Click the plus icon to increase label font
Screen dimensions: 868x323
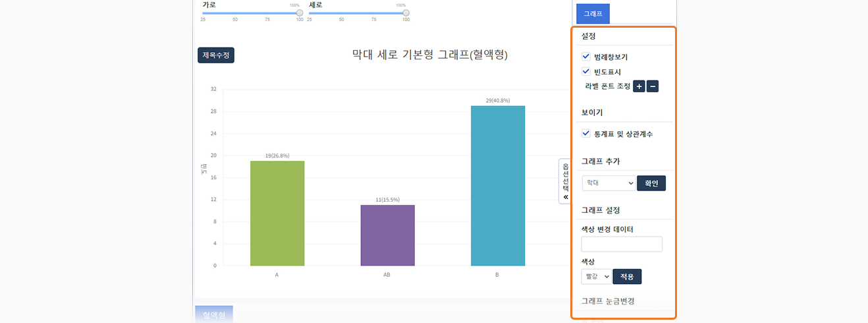(639, 86)
